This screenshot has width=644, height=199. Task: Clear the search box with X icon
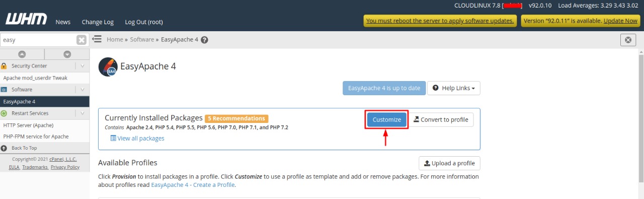tap(82, 40)
